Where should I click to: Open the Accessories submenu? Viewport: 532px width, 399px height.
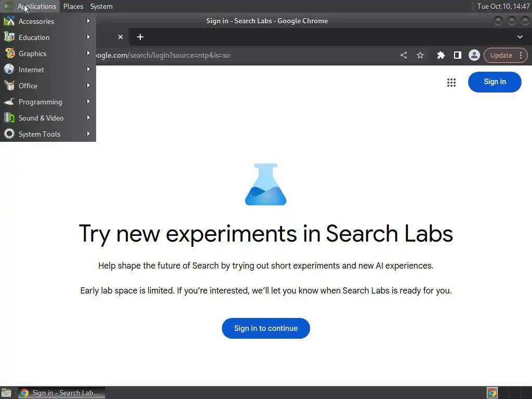48,21
